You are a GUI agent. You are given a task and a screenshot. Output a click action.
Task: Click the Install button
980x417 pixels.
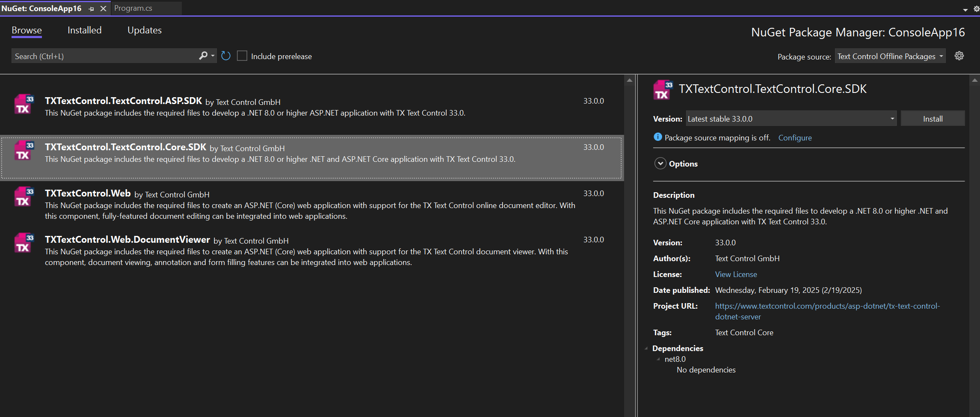click(x=933, y=119)
